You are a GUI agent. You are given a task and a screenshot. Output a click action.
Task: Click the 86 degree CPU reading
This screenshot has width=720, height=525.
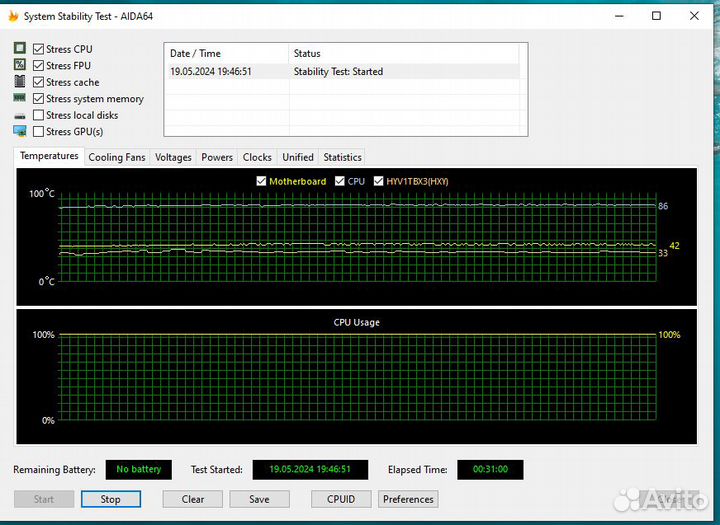tap(663, 206)
